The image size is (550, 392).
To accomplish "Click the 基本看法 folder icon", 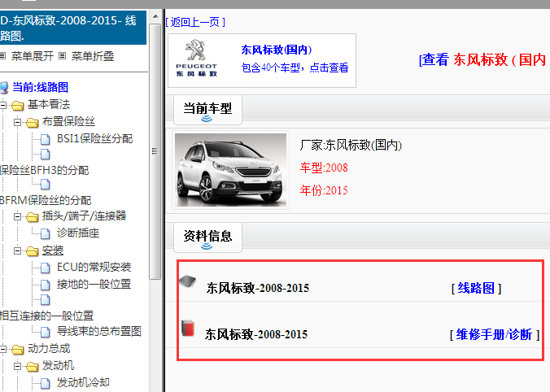I will click(18, 105).
